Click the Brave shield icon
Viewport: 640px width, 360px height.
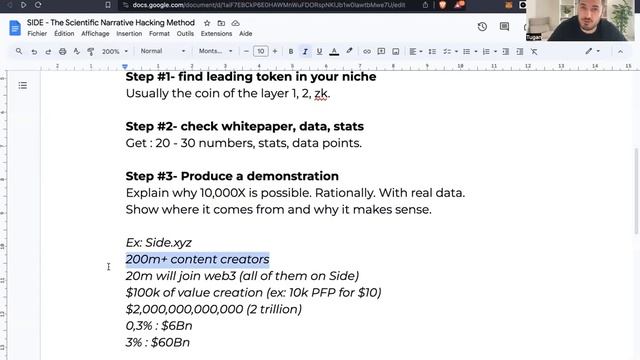[x=442, y=5]
